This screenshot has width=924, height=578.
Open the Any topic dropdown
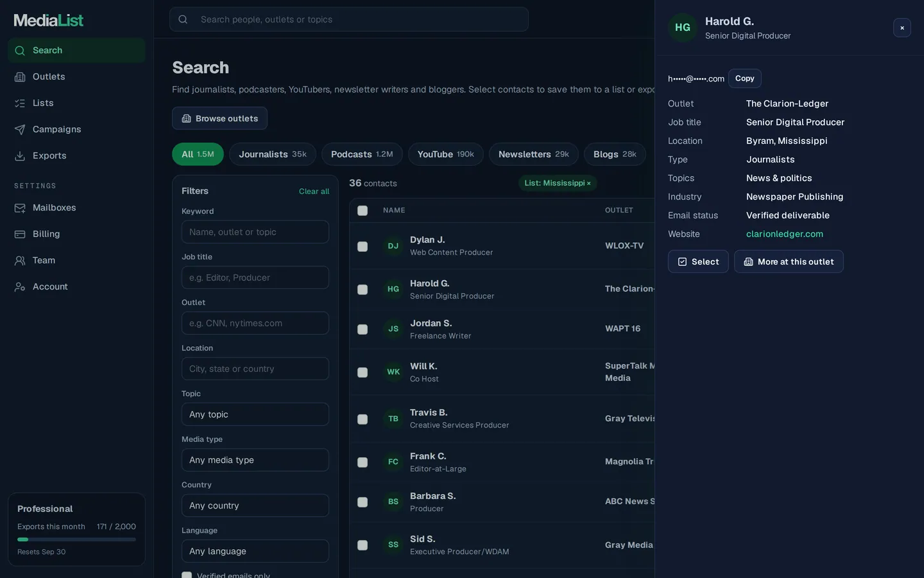[x=255, y=414]
